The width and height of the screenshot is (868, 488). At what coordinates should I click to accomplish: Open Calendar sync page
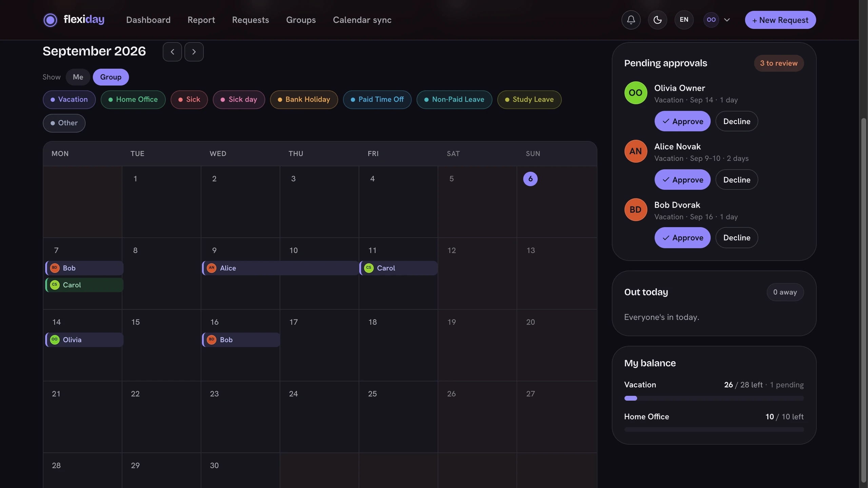[x=362, y=20]
